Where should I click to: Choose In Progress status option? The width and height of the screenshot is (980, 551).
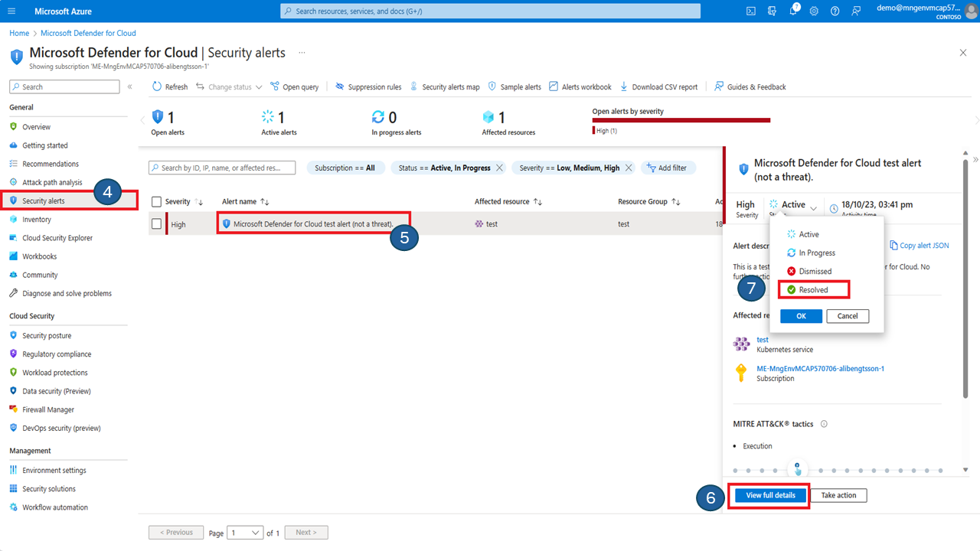[x=811, y=253]
